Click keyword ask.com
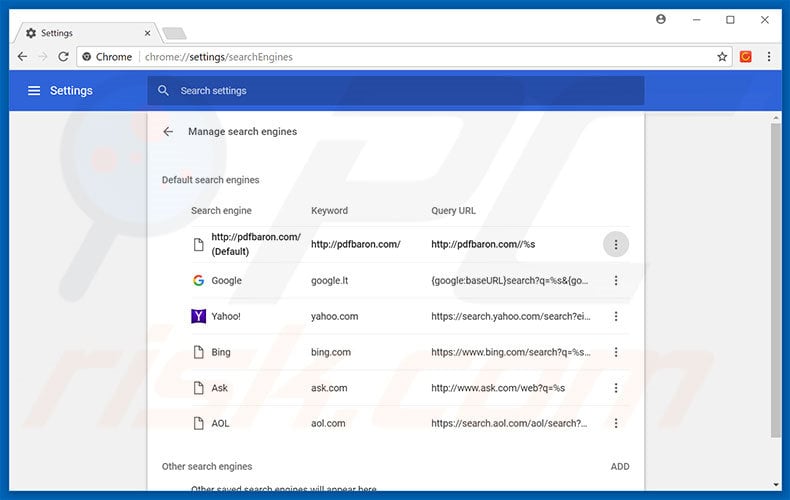 click(x=329, y=388)
